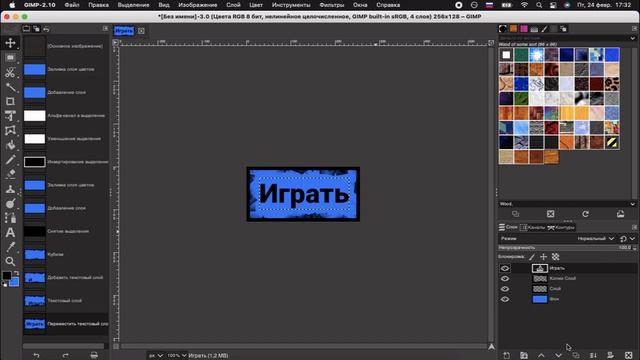Viewport: 640px width, 360px height.
Task: Reset colors to default black and white
Action: click(x=5, y=285)
